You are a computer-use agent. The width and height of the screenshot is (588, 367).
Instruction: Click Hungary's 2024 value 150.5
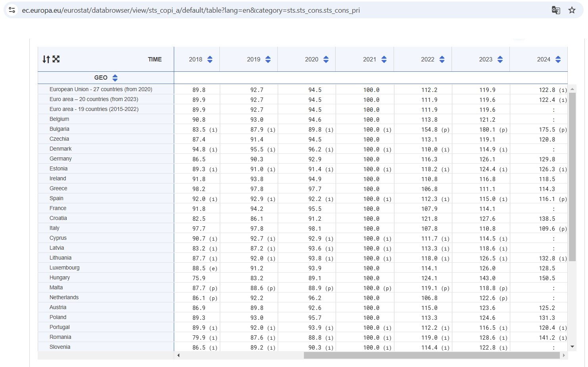[547, 278]
